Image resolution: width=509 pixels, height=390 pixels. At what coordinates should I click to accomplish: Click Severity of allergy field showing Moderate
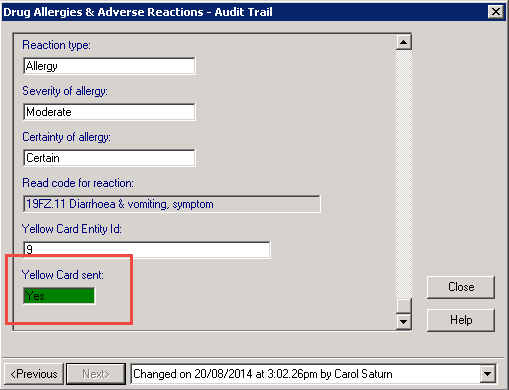(x=109, y=112)
